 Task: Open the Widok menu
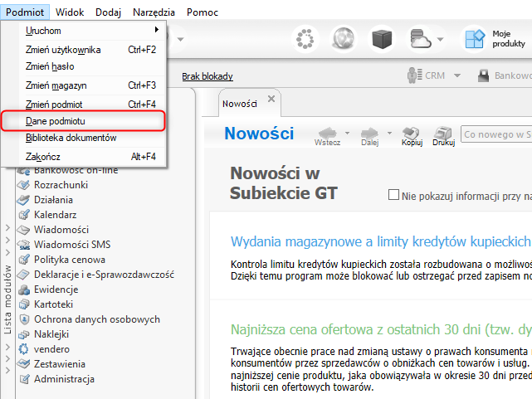click(70, 12)
